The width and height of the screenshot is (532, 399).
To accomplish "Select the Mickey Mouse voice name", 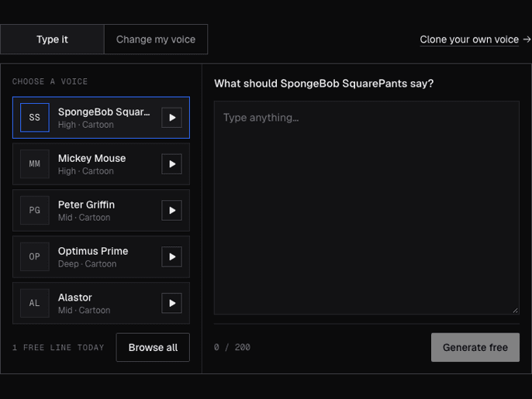I will click(92, 158).
